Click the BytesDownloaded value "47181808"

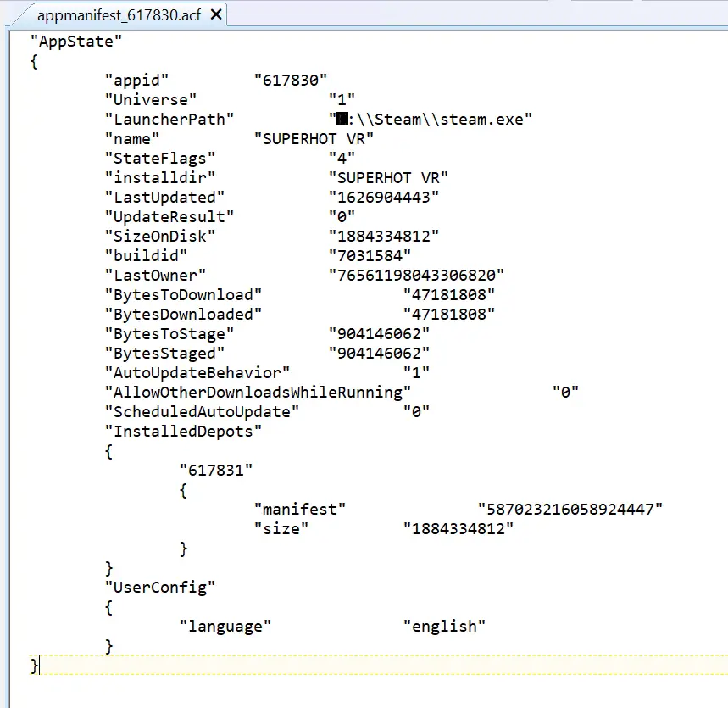pyautogui.click(x=449, y=315)
